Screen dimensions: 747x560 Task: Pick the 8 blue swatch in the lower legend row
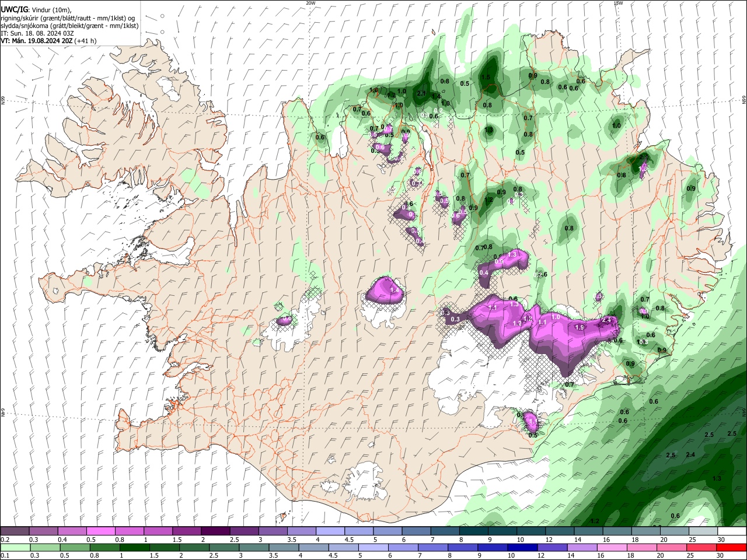463,547
